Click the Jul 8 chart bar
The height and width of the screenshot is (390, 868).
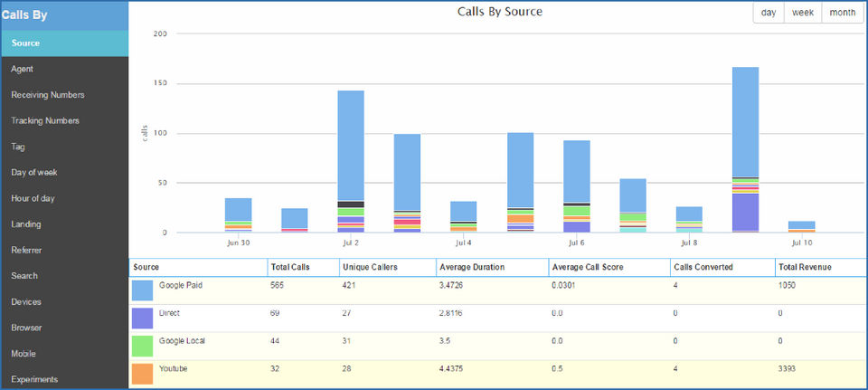point(689,219)
